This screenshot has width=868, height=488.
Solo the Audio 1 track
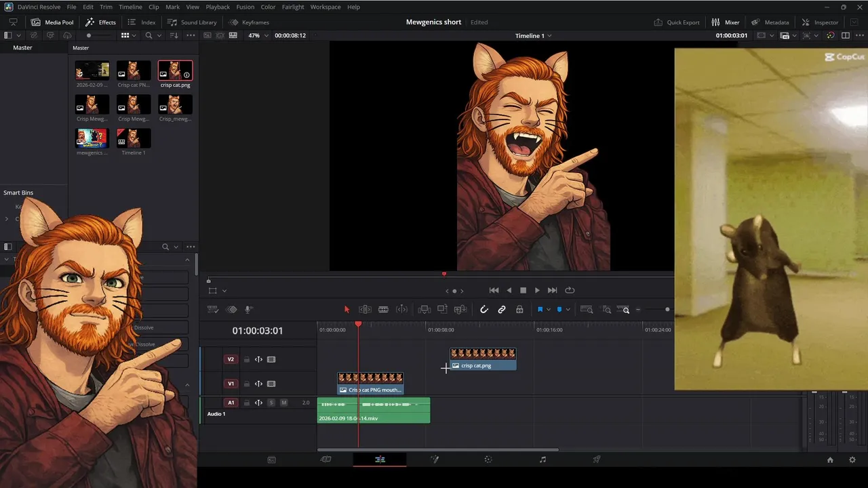pyautogui.click(x=271, y=403)
